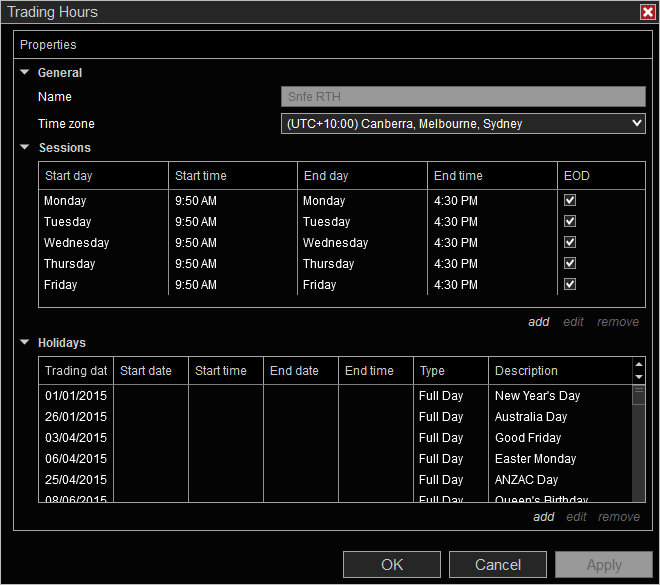
Task: Click Start day column header
Action: 104,176
